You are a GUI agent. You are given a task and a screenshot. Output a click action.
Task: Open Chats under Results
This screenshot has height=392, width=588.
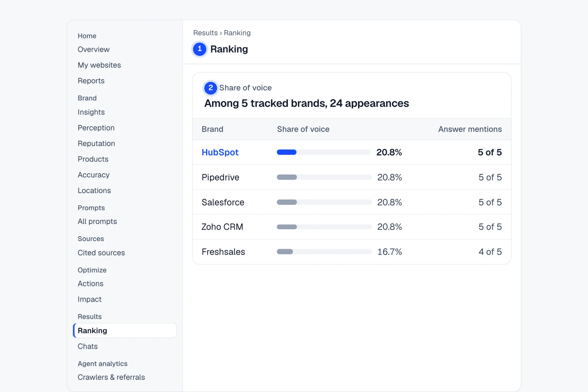click(x=87, y=346)
